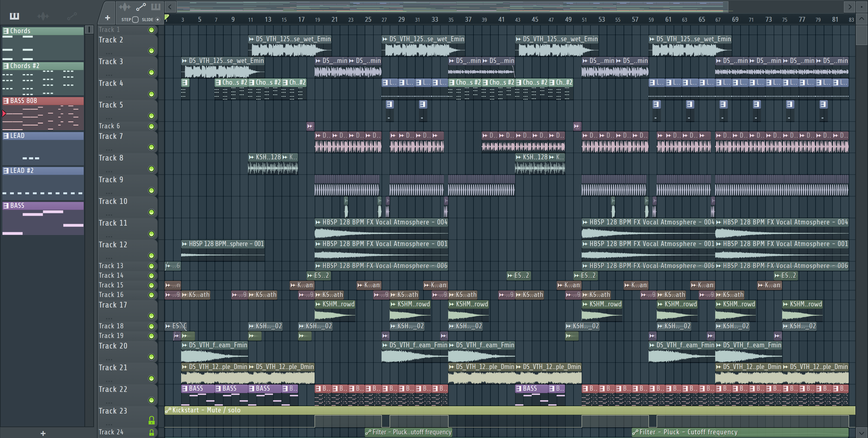Click the Track 3 header name
The height and width of the screenshot is (438, 868).
point(111,62)
